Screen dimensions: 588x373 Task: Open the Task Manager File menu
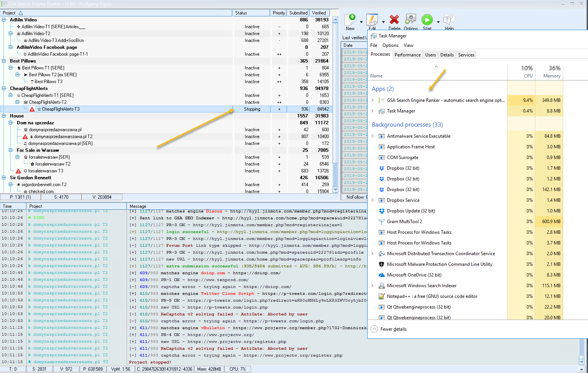(374, 45)
